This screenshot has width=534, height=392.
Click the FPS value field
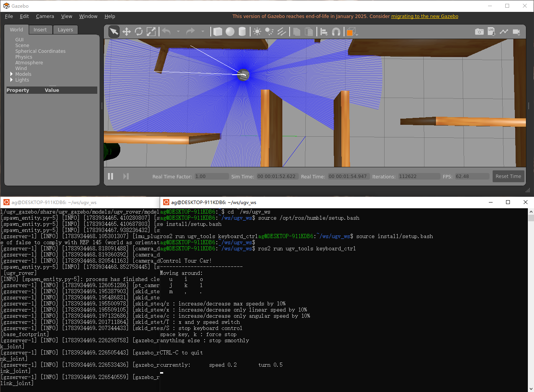tap(472, 176)
